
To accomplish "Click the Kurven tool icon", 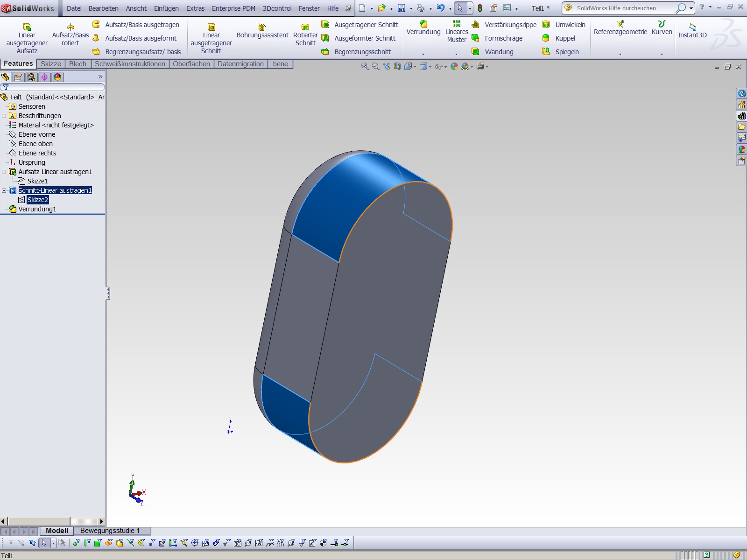I will pos(662,28).
